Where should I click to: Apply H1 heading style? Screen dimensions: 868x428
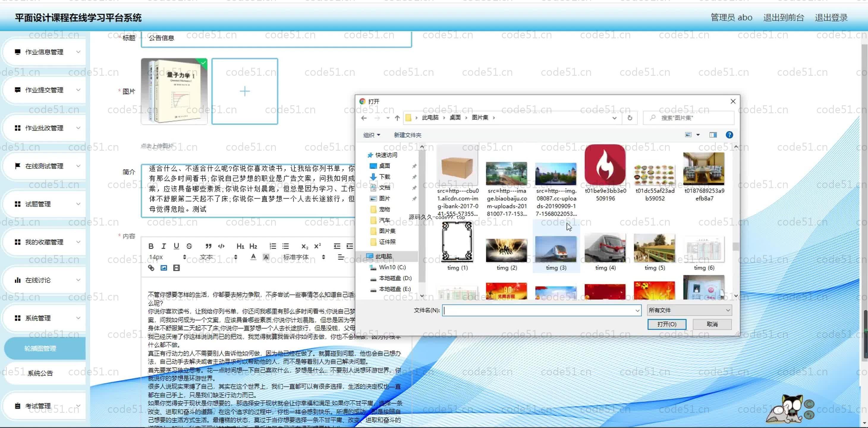(240, 246)
